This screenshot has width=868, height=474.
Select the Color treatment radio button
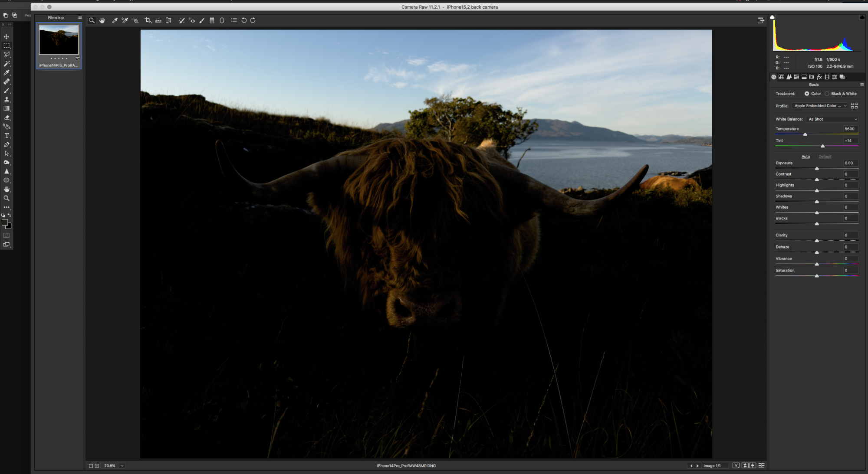[x=806, y=94]
